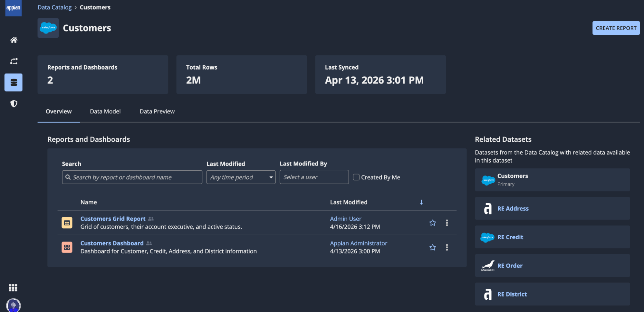Click the Select a user field
The width and height of the screenshot is (644, 312).
(314, 177)
